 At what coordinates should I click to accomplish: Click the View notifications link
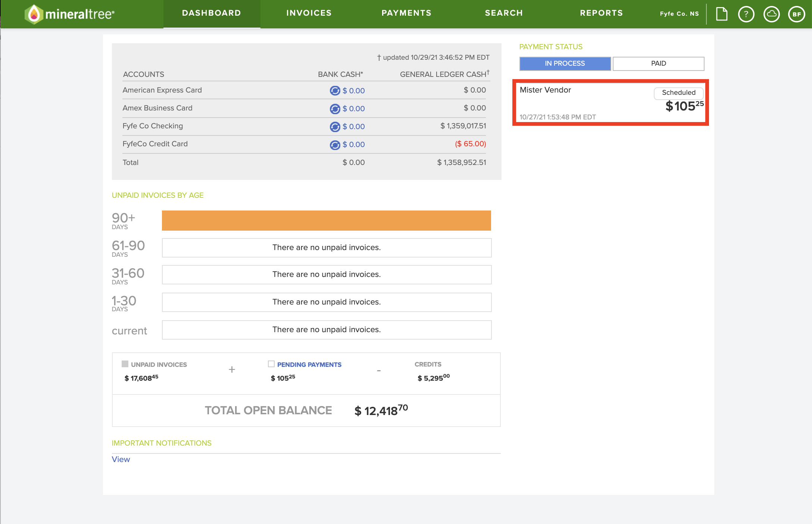pyautogui.click(x=121, y=459)
